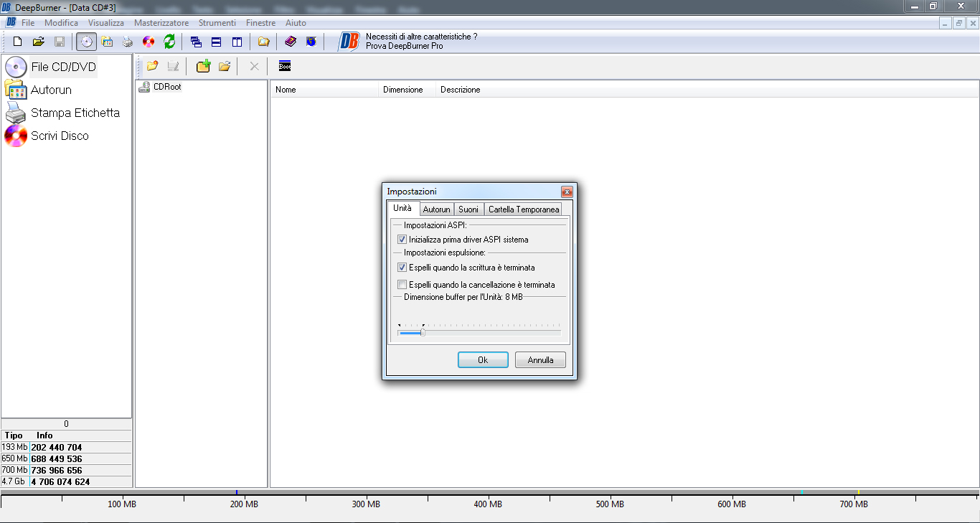
Task: Select CDRoot in the folder tree
Action: tap(167, 87)
